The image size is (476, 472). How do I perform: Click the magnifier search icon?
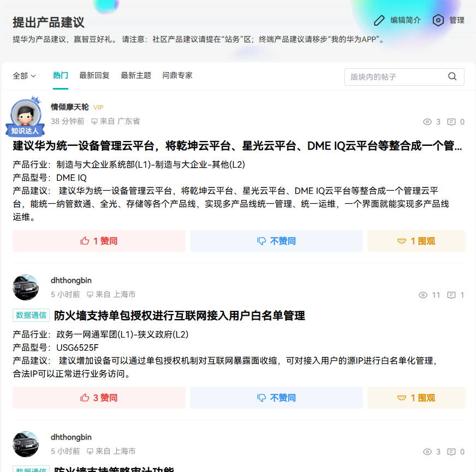[x=453, y=76]
